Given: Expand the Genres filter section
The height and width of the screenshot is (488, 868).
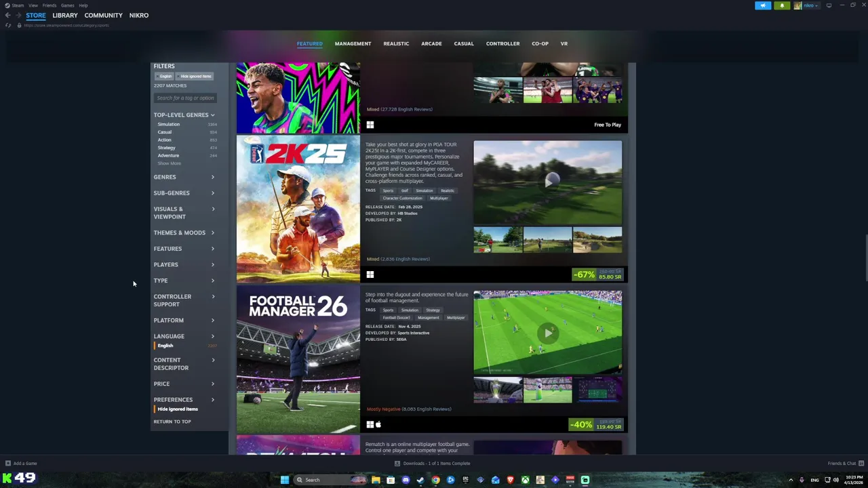Looking at the screenshot, I should point(184,177).
